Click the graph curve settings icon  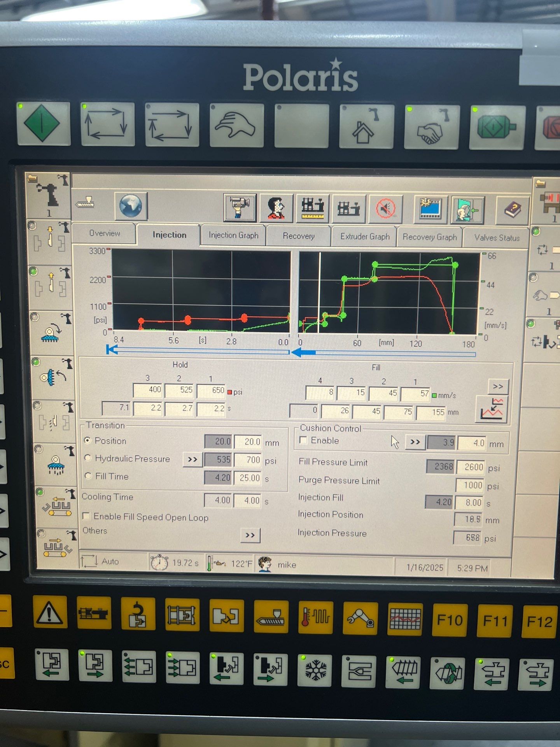point(492,409)
